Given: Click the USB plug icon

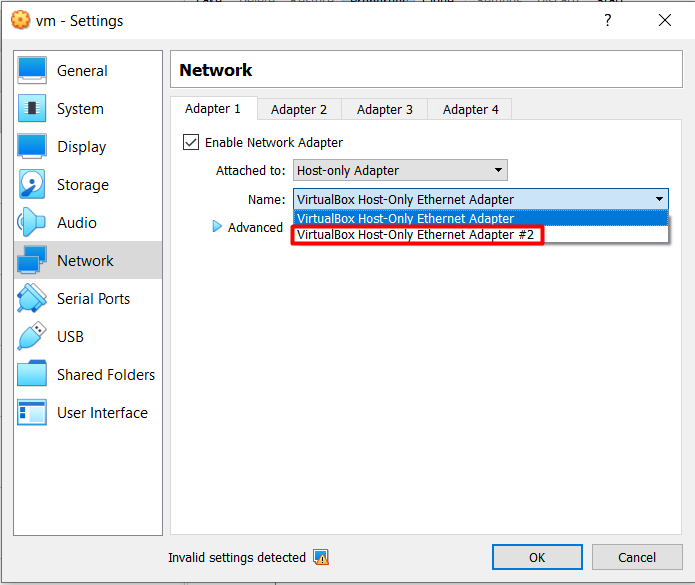Looking at the screenshot, I should tap(32, 336).
